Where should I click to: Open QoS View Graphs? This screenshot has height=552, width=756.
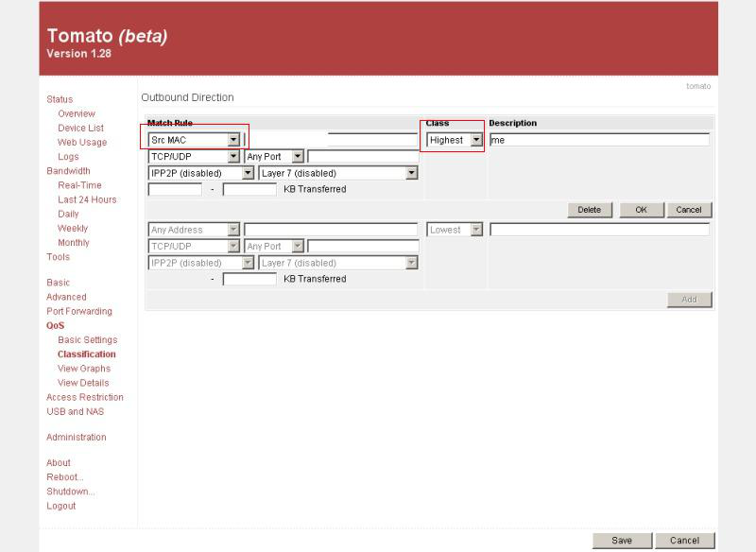[x=84, y=369]
